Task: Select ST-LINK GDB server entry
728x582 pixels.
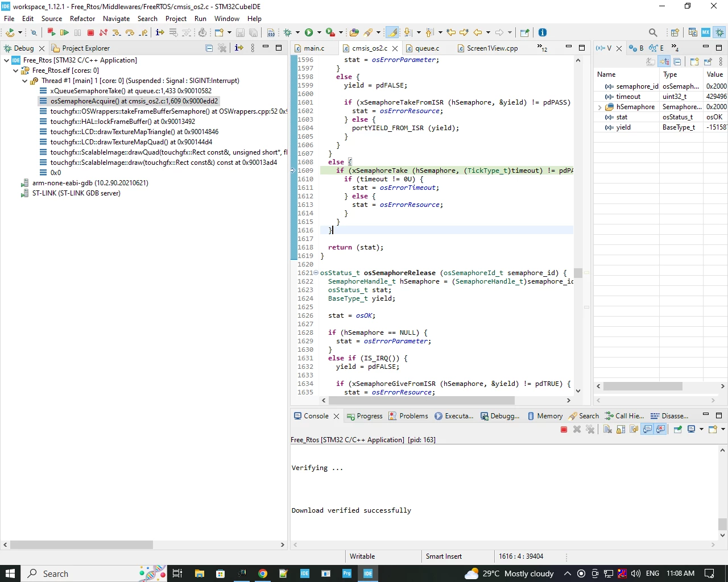Action: tap(76, 193)
